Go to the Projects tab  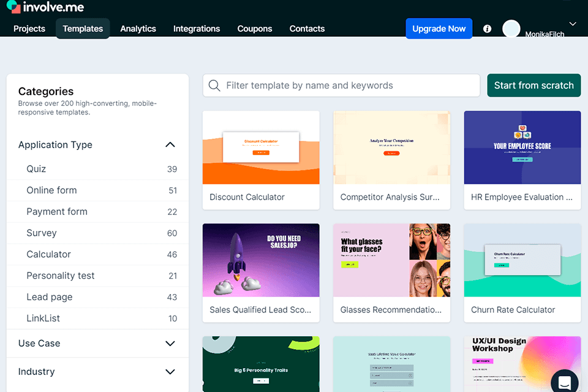[x=29, y=29]
